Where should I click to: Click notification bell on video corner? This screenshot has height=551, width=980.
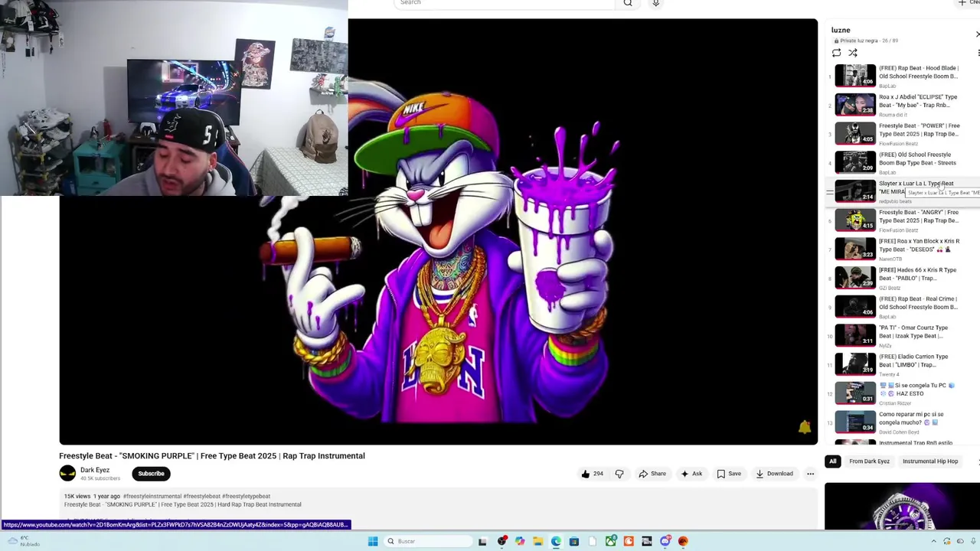coord(805,428)
